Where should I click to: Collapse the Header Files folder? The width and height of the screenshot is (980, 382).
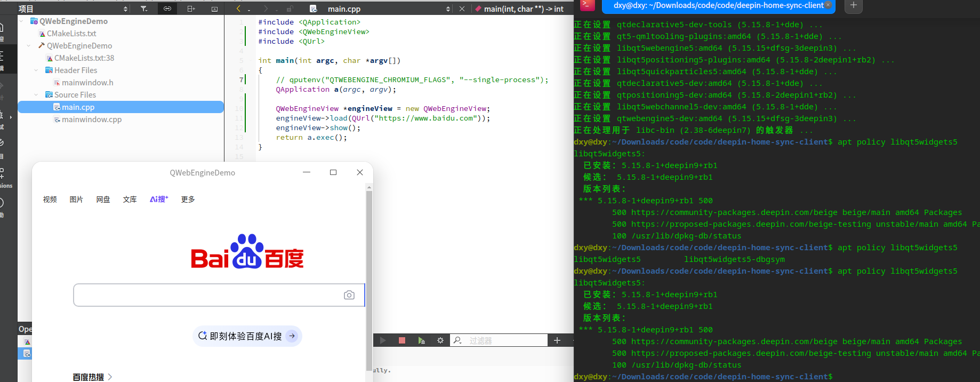[36, 70]
